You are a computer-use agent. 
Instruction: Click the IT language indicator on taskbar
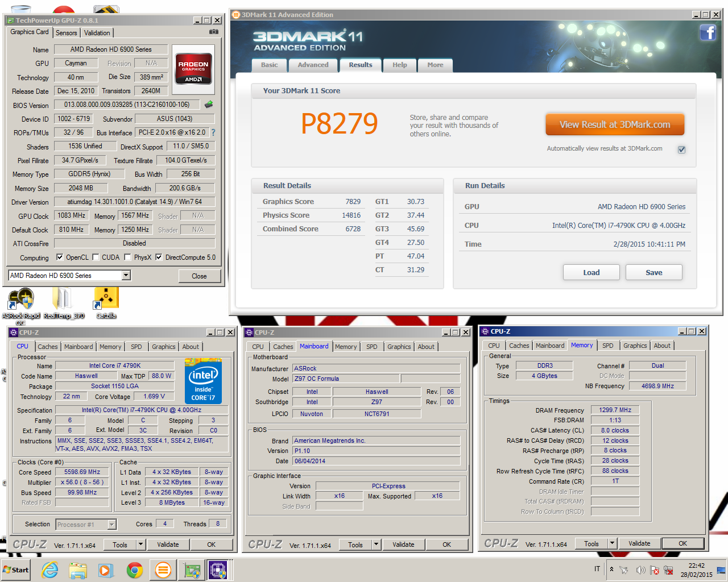click(x=597, y=569)
